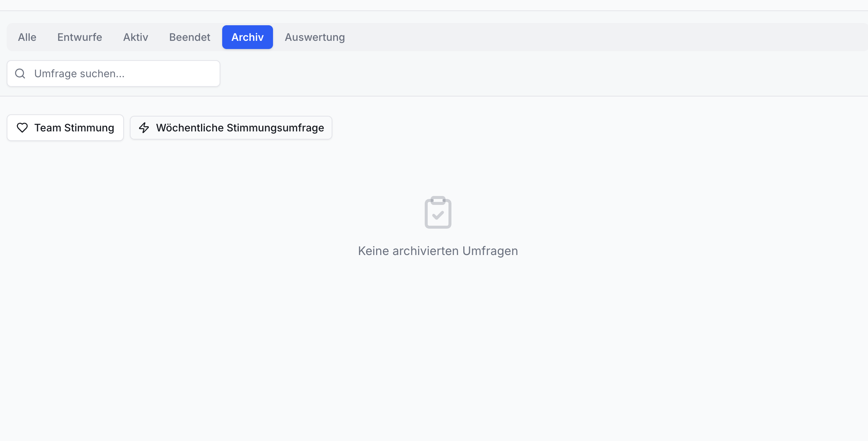Switch to the Alle tab

(x=27, y=37)
